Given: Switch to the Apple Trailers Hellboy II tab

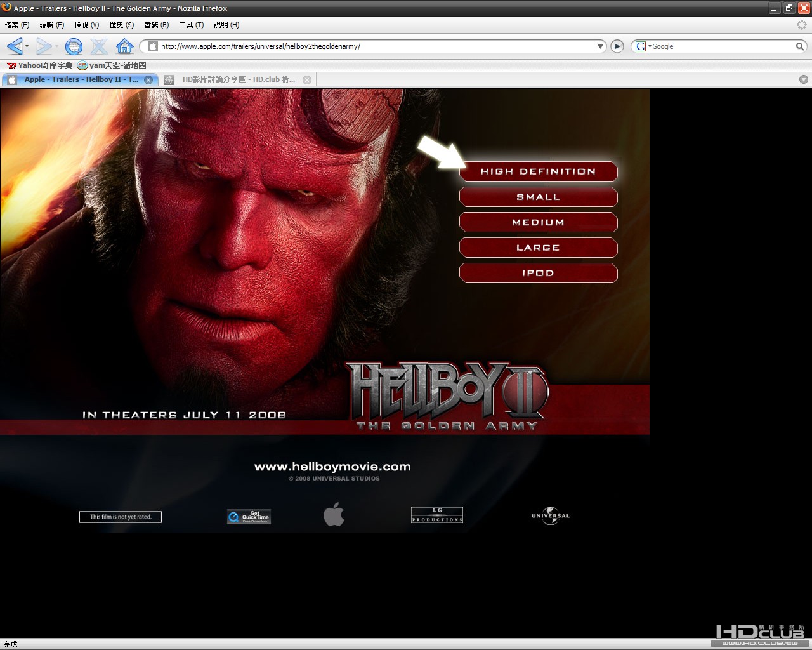Looking at the screenshot, I should click(x=80, y=80).
